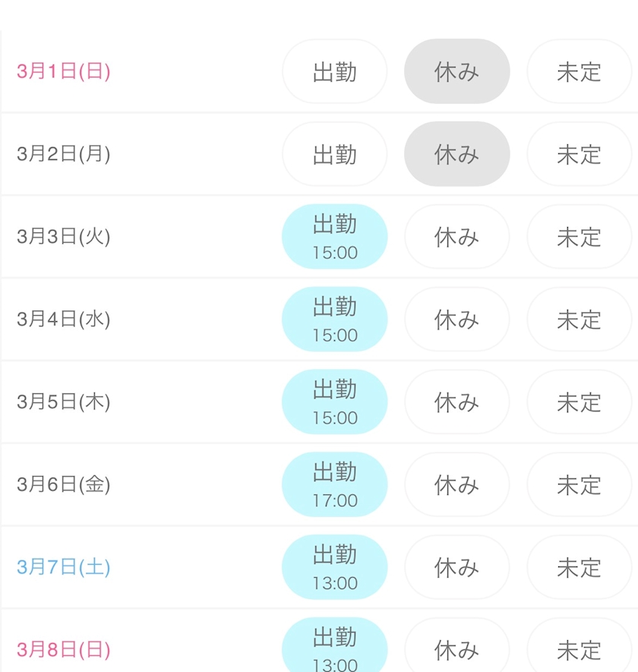This screenshot has width=638, height=672.
Task: Open the 出勤 15:00 time on 3月4日(水)
Action: pos(334,319)
